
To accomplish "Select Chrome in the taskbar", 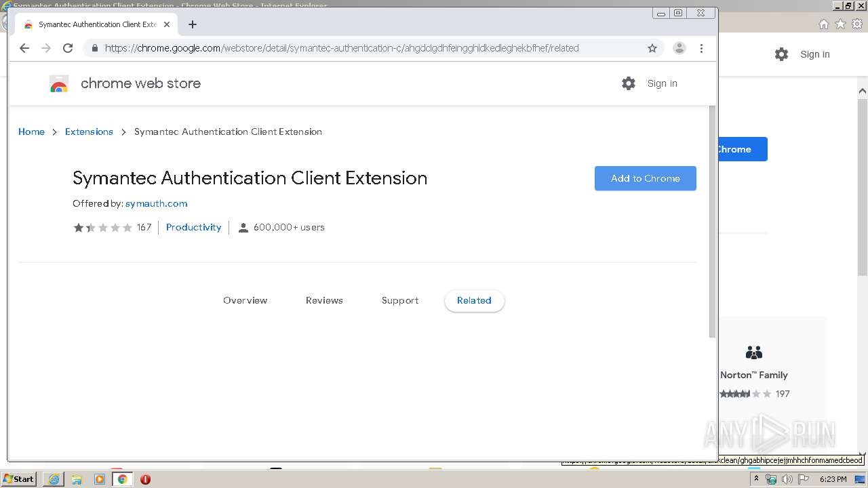I will [x=123, y=479].
